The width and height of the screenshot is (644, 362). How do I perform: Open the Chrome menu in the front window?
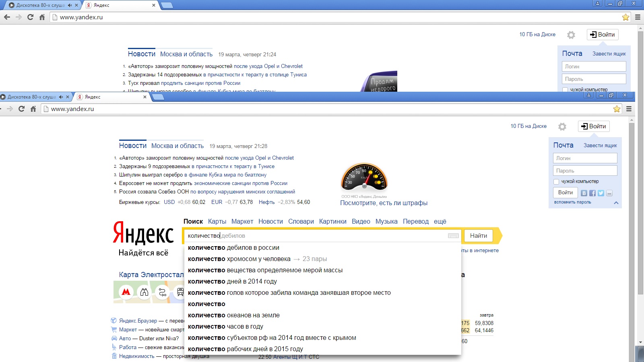tap(629, 109)
